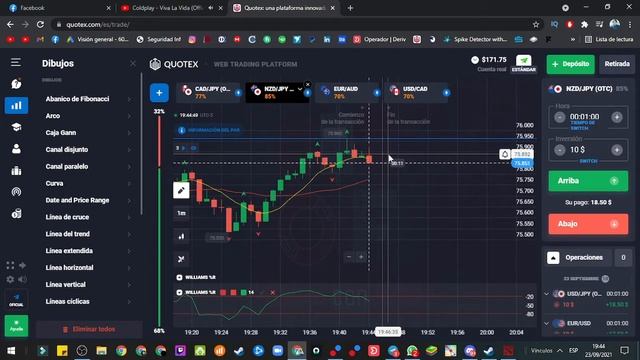This screenshot has width=640, height=360.
Task: Decrease investment amount with minus button
Action: (x=560, y=150)
